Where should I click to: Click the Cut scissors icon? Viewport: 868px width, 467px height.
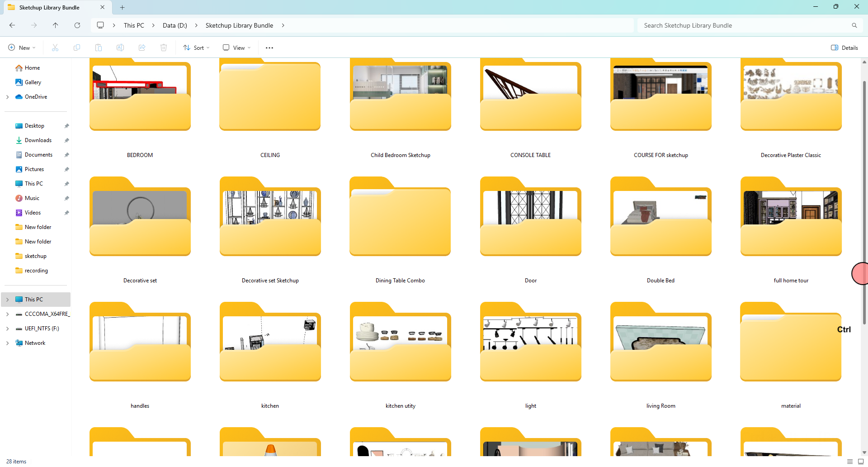[55, 48]
